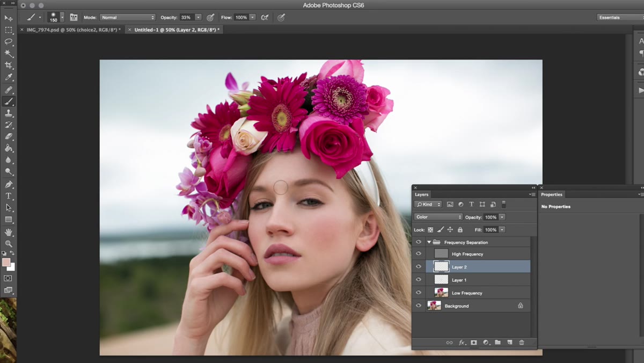Toggle lock transparent pixels
Image resolution: width=644 pixels, height=363 pixels.
430,230
